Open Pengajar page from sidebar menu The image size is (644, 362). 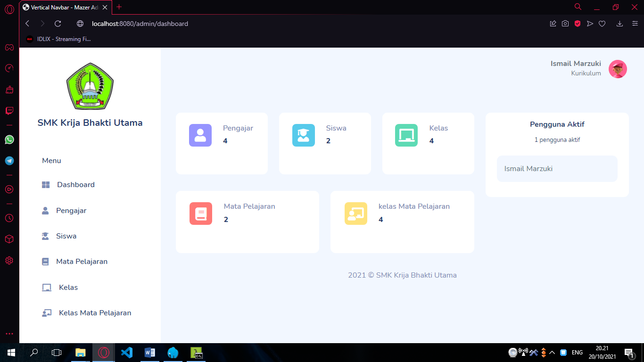(x=71, y=211)
